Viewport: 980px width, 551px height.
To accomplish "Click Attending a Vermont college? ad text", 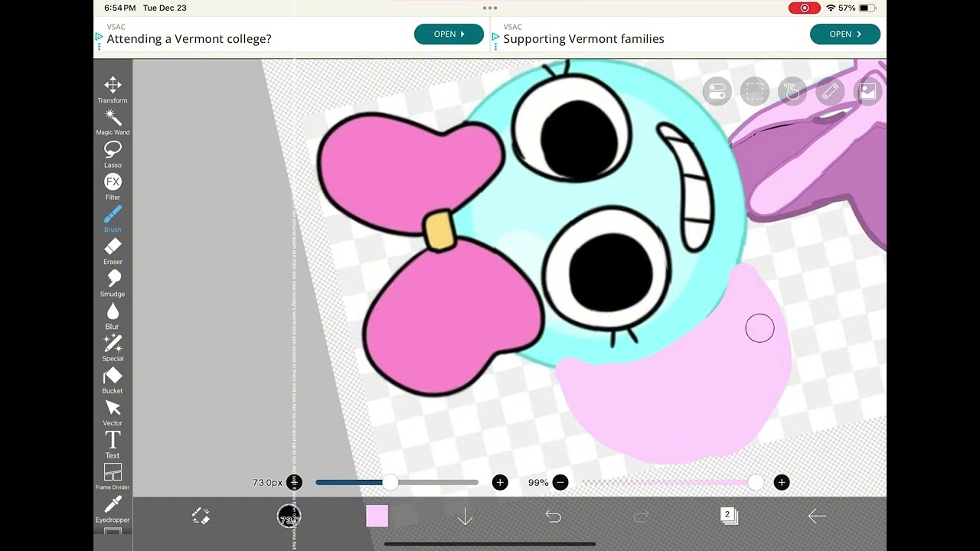I will [189, 39].
